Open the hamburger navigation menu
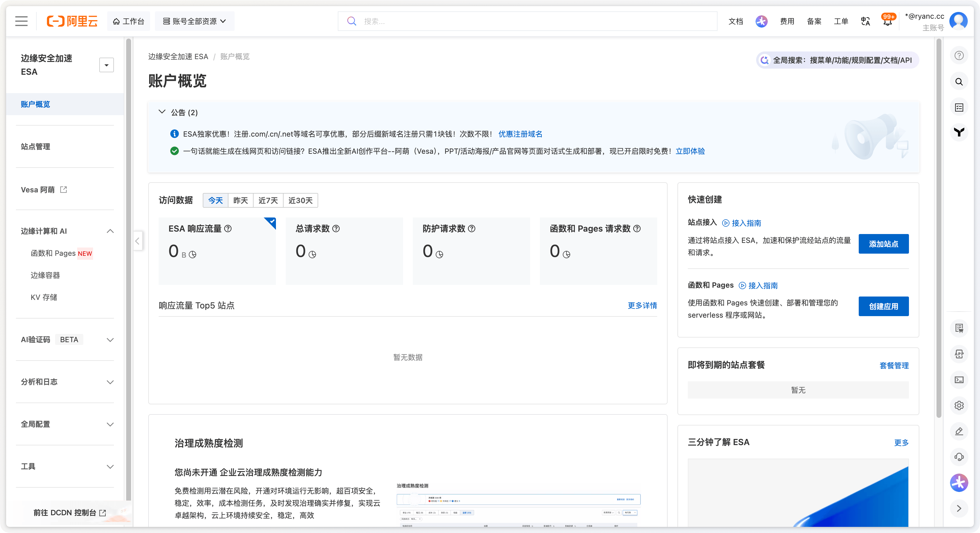Viewport: 980px width, 533px height. coord(21,21)
